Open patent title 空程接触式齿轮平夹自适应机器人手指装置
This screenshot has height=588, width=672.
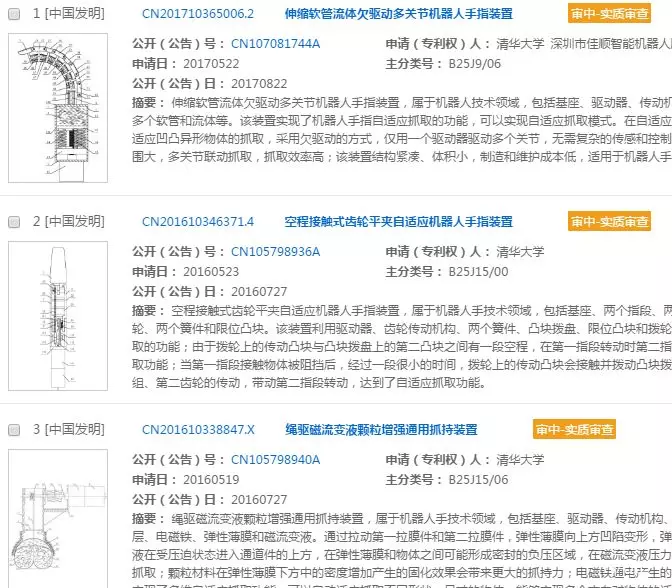pos(399,222)
